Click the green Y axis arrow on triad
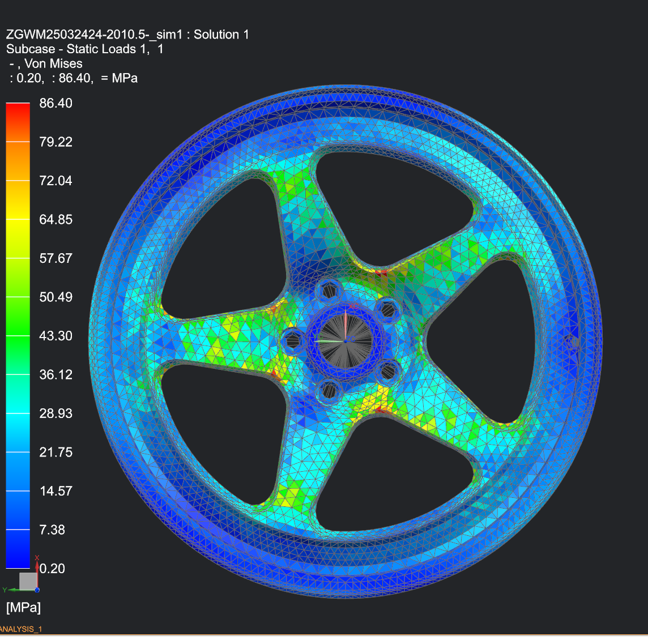This screenshot has height=644, width=648. 12,590
